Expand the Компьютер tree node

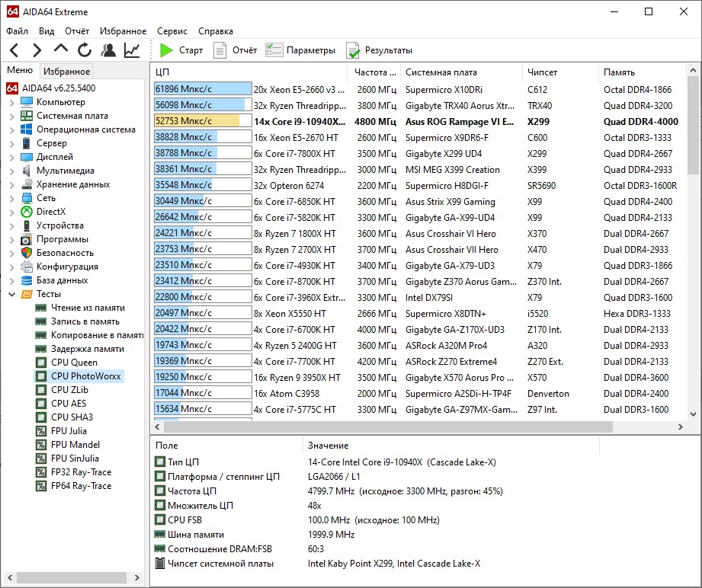coord(12,103)
